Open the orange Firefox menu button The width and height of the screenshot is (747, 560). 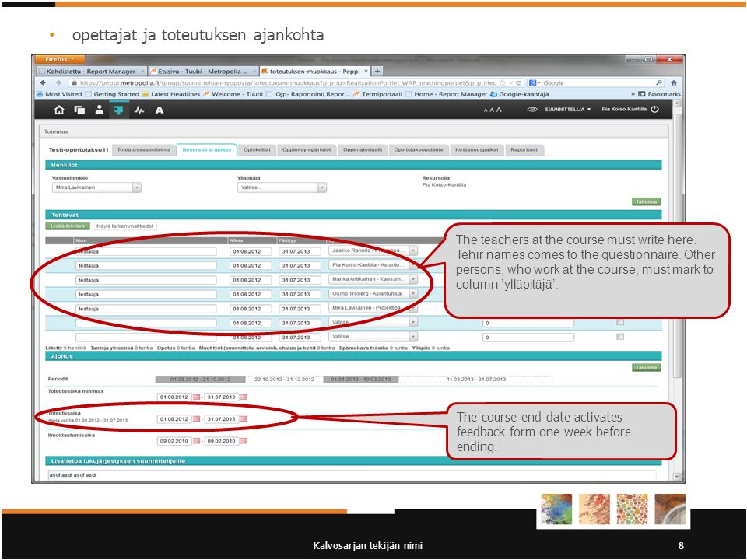point(60,59)
